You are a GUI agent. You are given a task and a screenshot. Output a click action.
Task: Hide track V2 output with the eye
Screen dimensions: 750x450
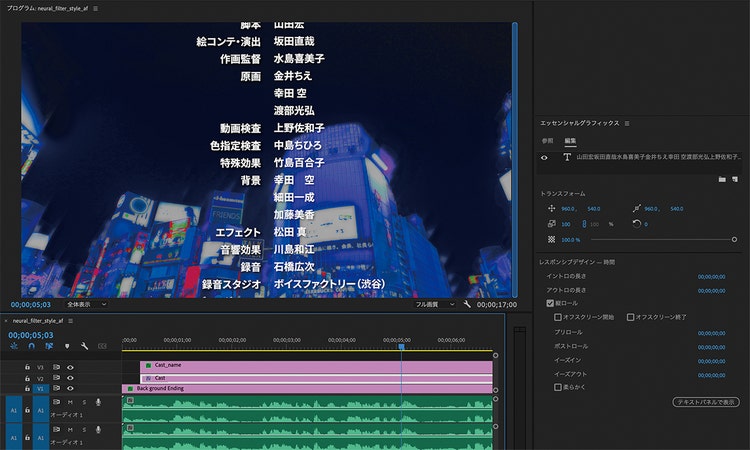70,378
